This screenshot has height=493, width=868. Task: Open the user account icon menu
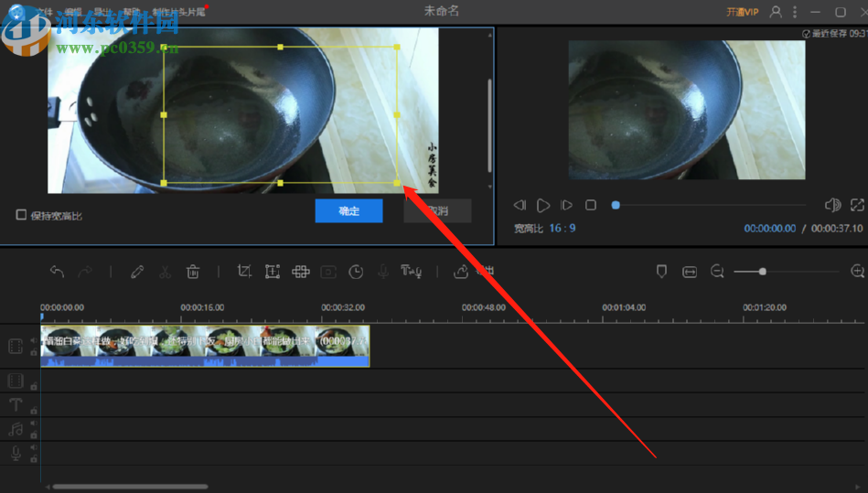coord(776,12)
